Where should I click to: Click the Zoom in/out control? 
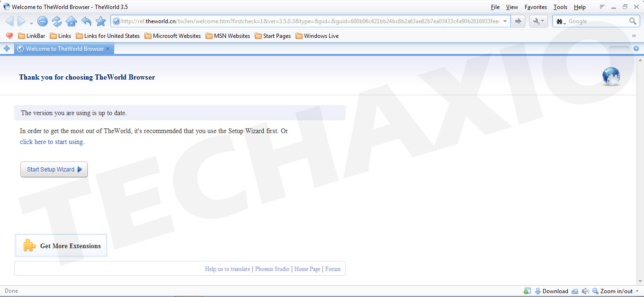(612, 291)
